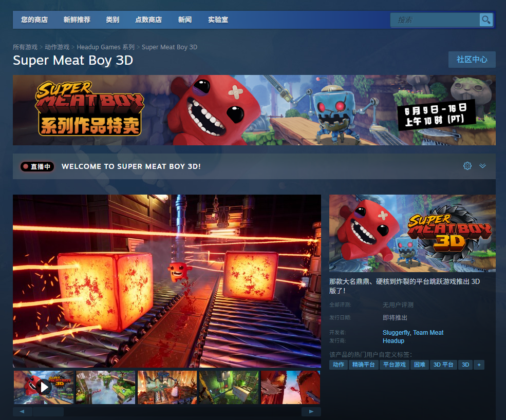Select the orange robot boss thumbnail
Viewport: 506px width, 420px height.
(167, 387)
